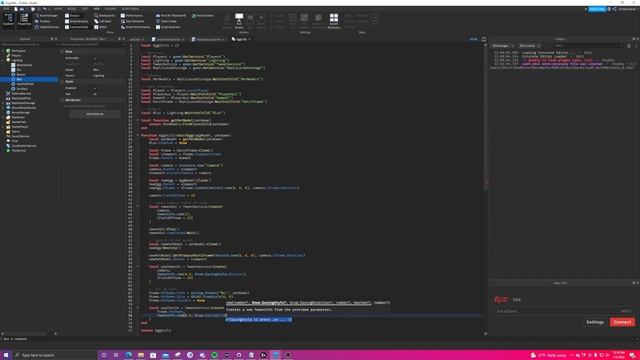Viewport: 640px width, 360px height.
Task: Open the All Messages filter dropdown
Action: pos(502,46)
